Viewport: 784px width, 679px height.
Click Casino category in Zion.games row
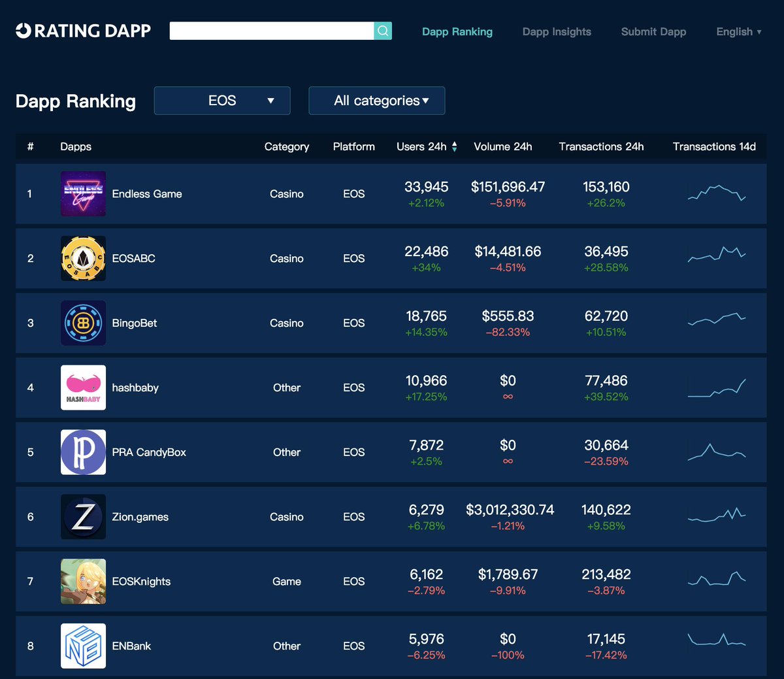[x=287, y=517]
